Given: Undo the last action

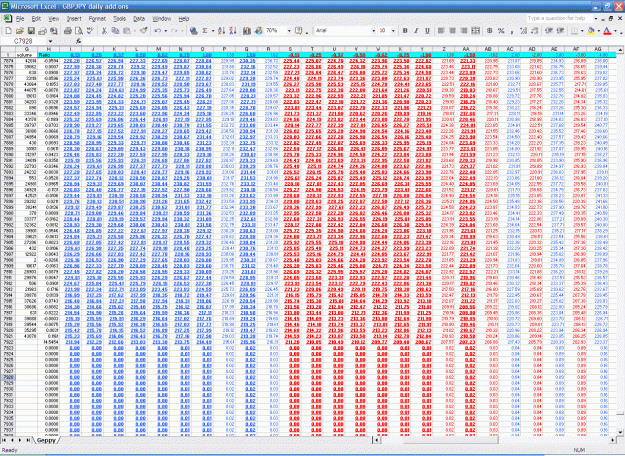Looking at the screenshot, I should [158, 31].
